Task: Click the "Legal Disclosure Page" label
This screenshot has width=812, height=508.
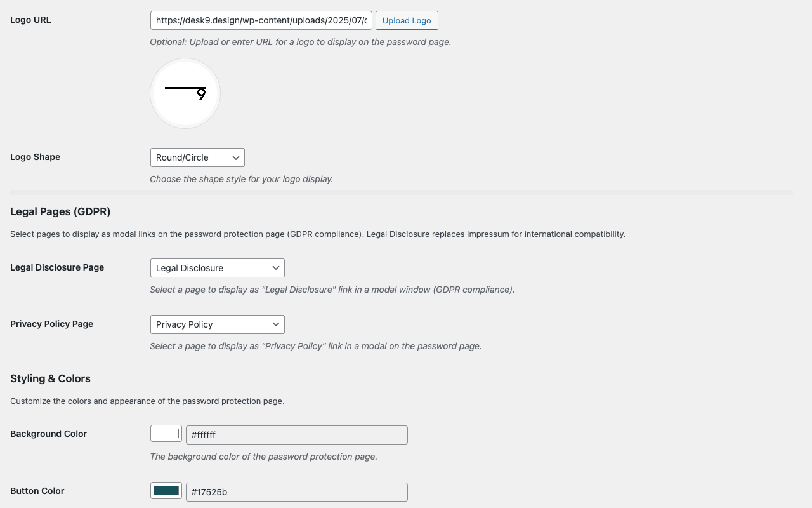Action: click(57, 267)
